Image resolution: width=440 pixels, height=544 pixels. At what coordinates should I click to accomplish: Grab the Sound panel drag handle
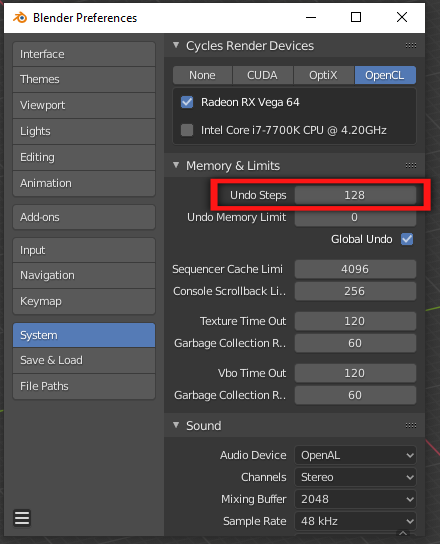point(411,426)
